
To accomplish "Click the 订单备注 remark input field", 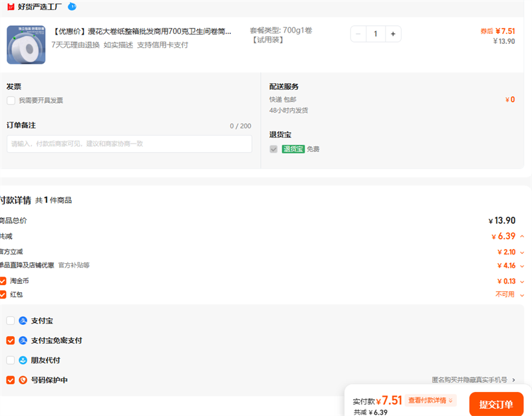I will tap(130, 144).
